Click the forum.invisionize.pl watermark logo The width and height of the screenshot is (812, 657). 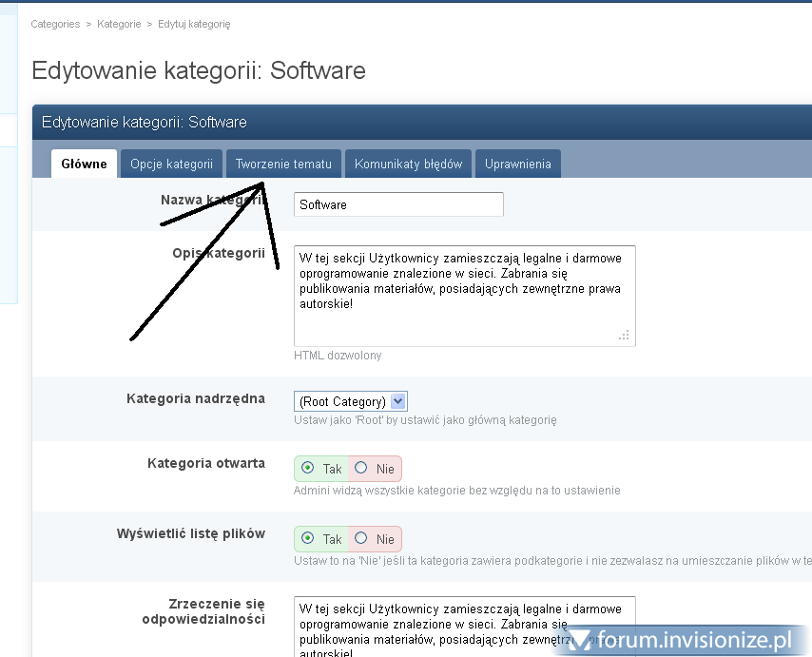click(x=684, y=641)
